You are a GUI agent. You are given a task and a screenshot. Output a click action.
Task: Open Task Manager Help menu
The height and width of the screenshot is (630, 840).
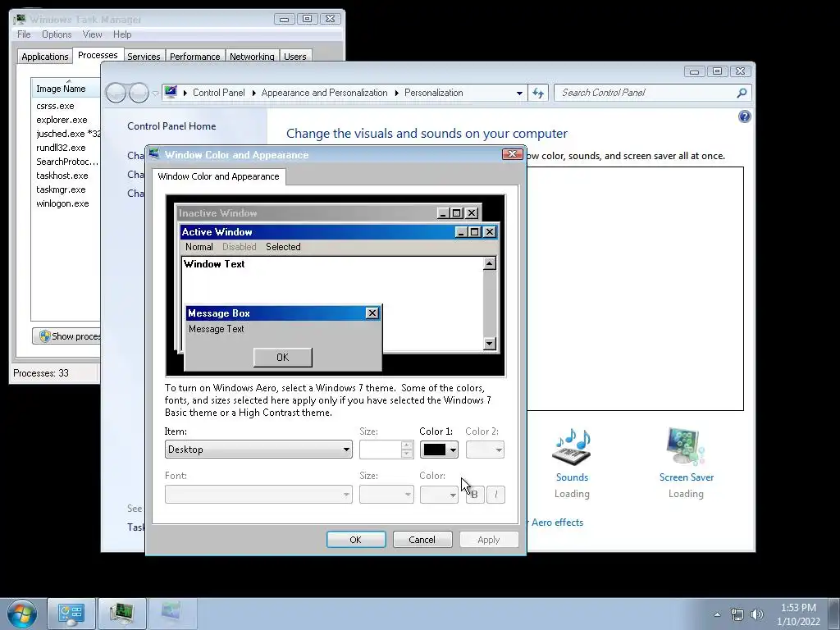pos(122,34)
